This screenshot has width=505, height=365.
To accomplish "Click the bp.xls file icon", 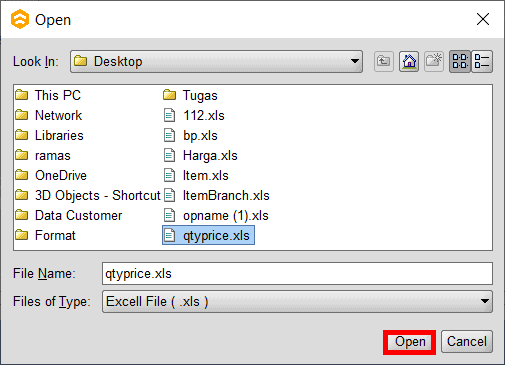I will tap(169, 135).
